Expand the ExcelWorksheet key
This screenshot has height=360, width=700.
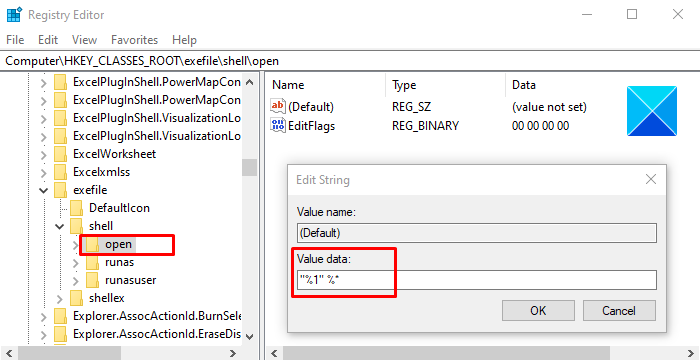tap(43, 155)
